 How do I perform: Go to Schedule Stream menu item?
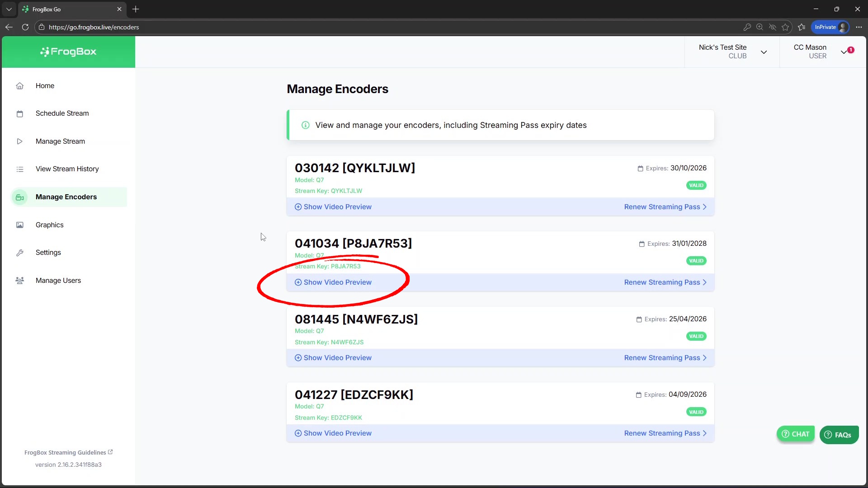[62, 113]
